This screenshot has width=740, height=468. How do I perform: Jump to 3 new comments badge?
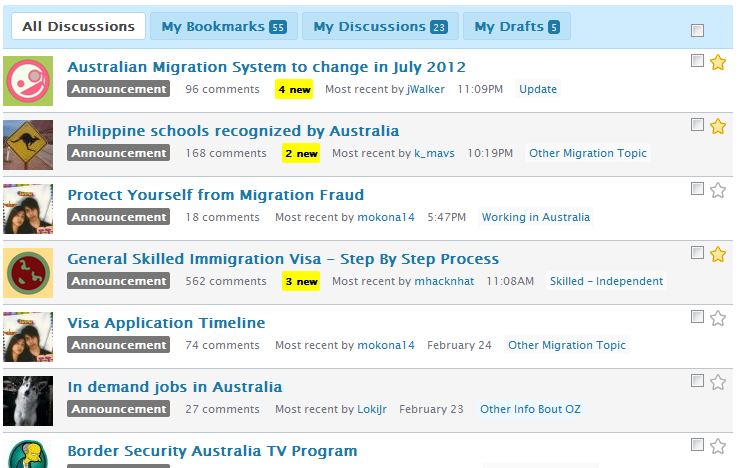301,281
